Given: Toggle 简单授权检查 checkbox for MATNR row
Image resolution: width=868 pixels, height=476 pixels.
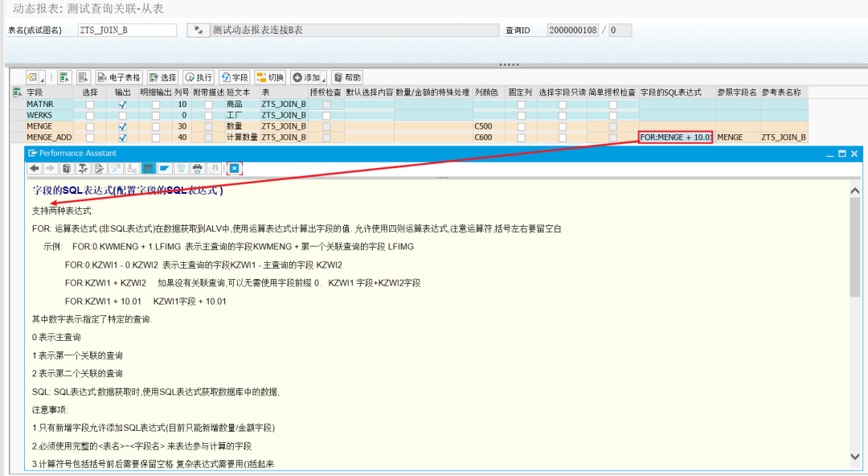Looking at the screenshot, I should click(612, 105).
